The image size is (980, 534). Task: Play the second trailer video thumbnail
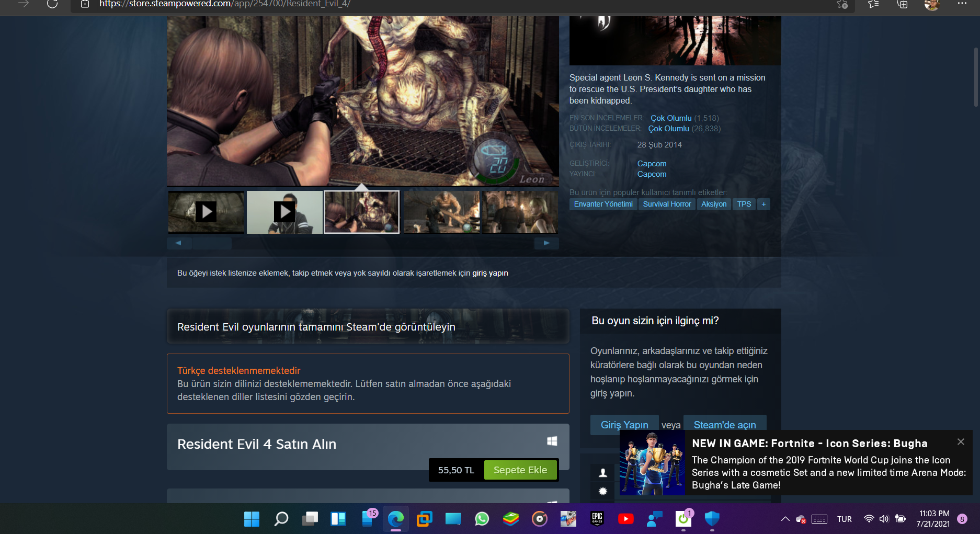284,212
